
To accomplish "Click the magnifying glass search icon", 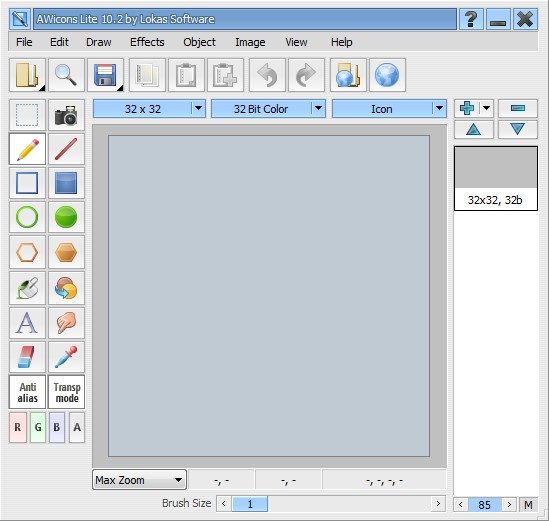I will (x=66, y=75).
